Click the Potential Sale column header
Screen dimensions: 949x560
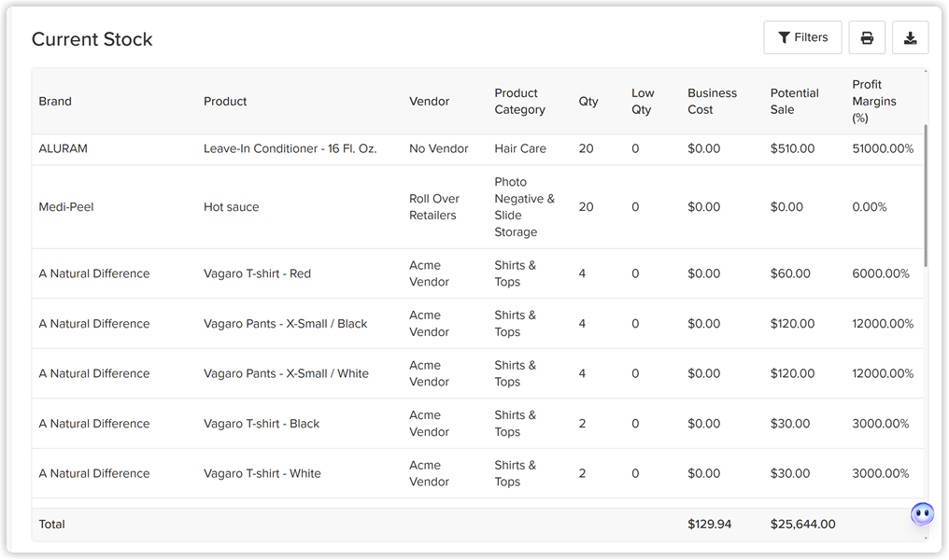(794, 101)
